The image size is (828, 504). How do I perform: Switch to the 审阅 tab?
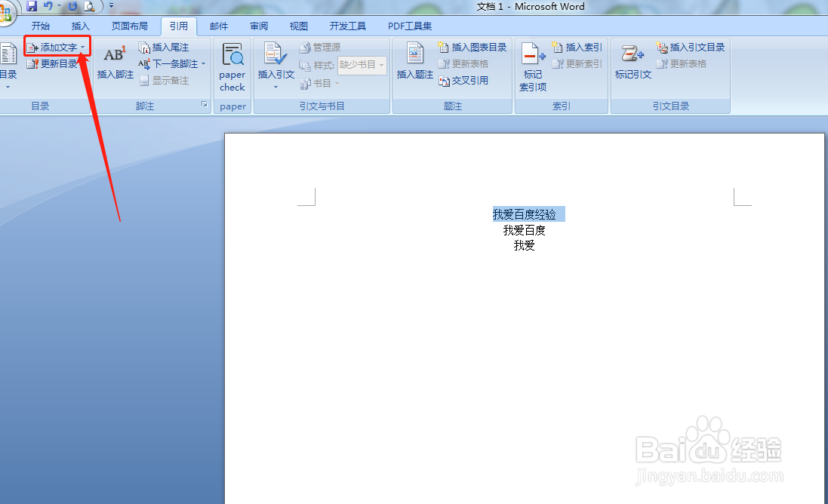pos(259,26)
